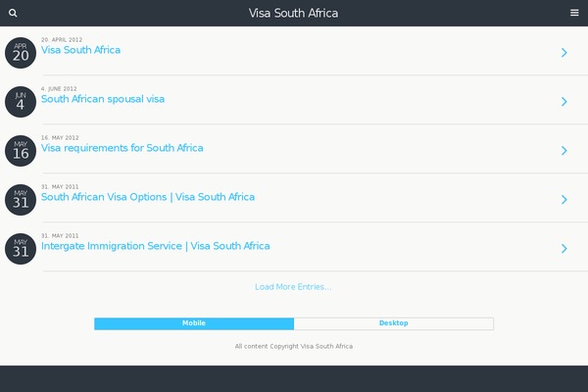Open the hamburger menu icon
The image size is (588, 392).
[x=574, y=13]
